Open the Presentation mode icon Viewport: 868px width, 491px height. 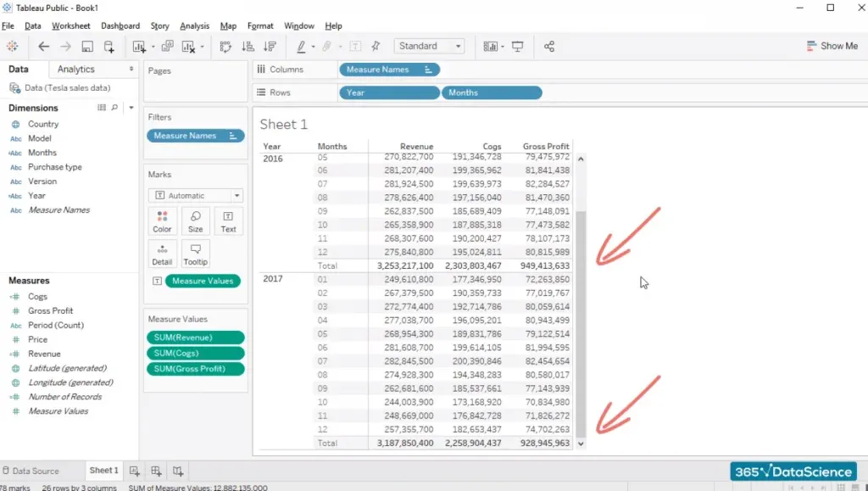coord(518,47)
